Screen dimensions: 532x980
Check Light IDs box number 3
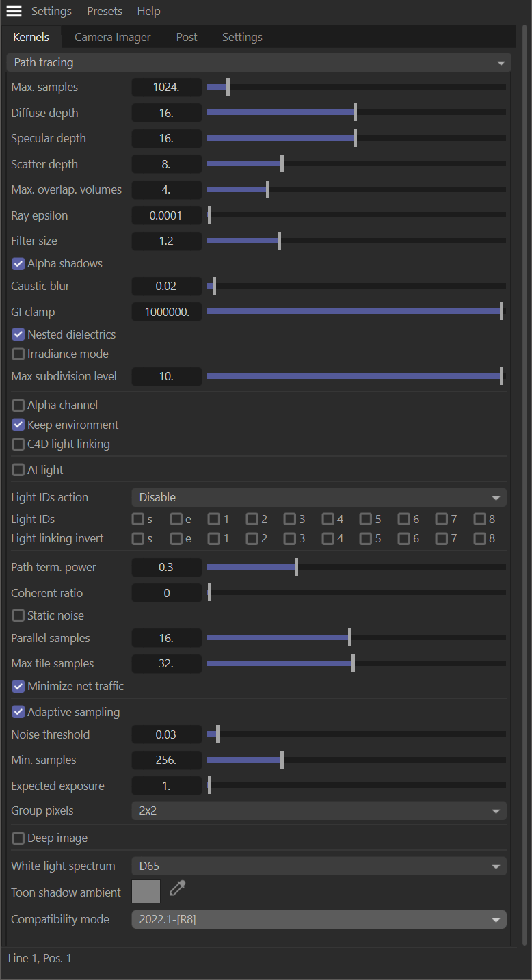(290, 519)
